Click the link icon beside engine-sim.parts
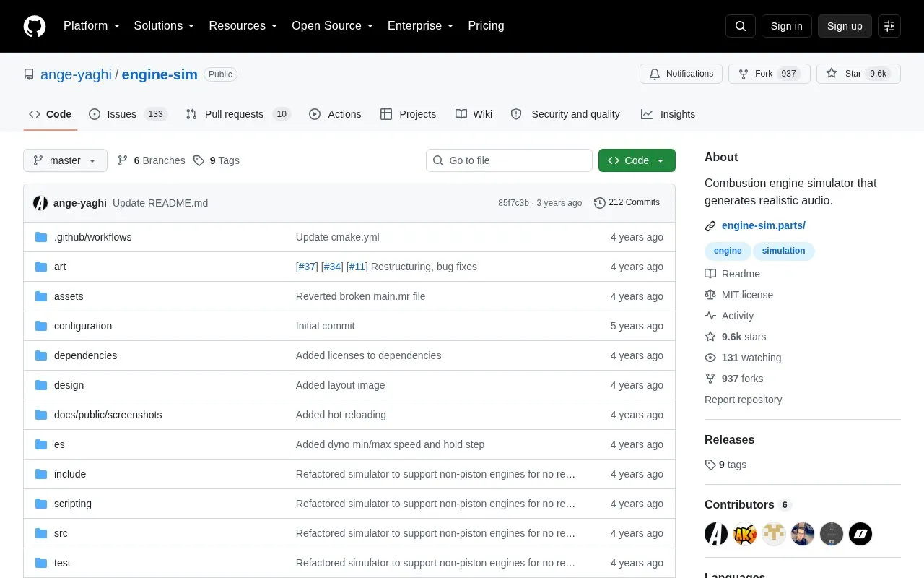 pos(710,226)
